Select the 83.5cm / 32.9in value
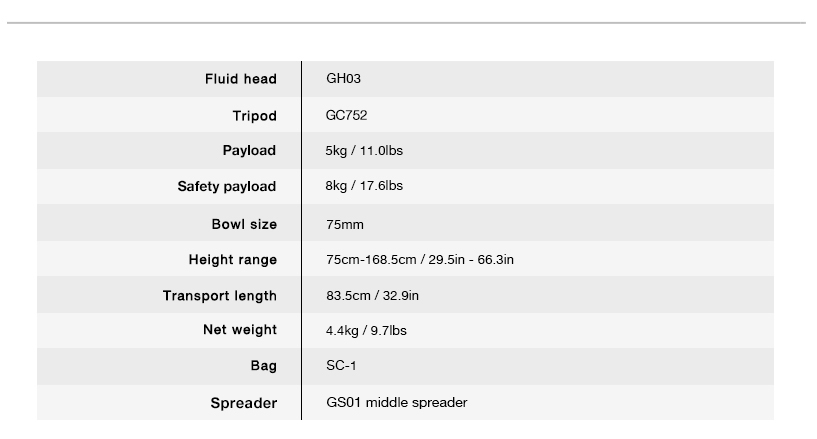Screen dimensions: 817x439 click(373, 295)
